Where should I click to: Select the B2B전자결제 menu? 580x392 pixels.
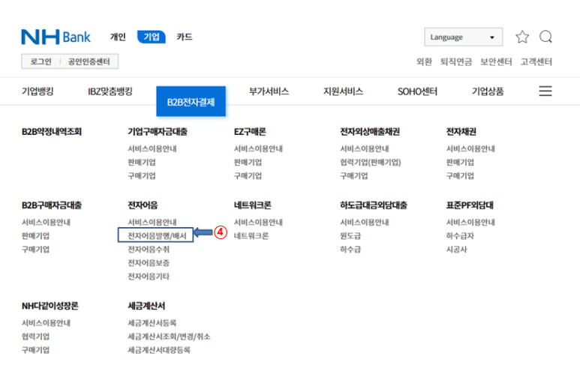(x=191, y=102)
